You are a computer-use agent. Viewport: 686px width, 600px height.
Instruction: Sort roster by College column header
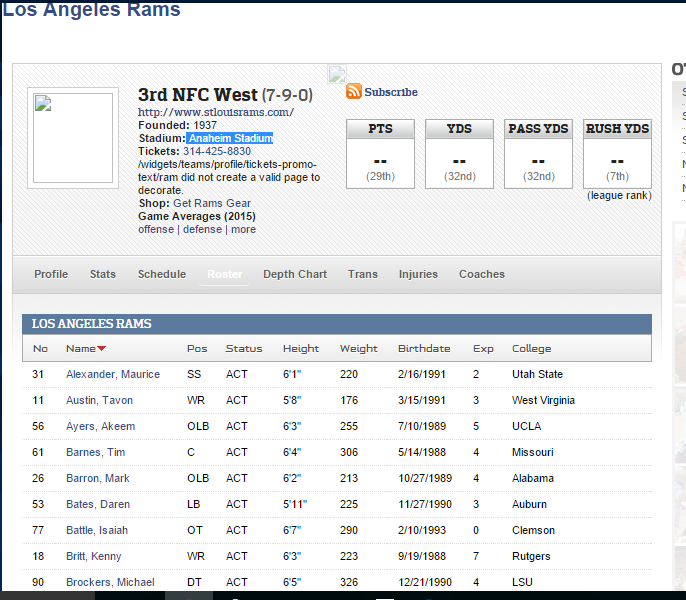tap(531, 349)
